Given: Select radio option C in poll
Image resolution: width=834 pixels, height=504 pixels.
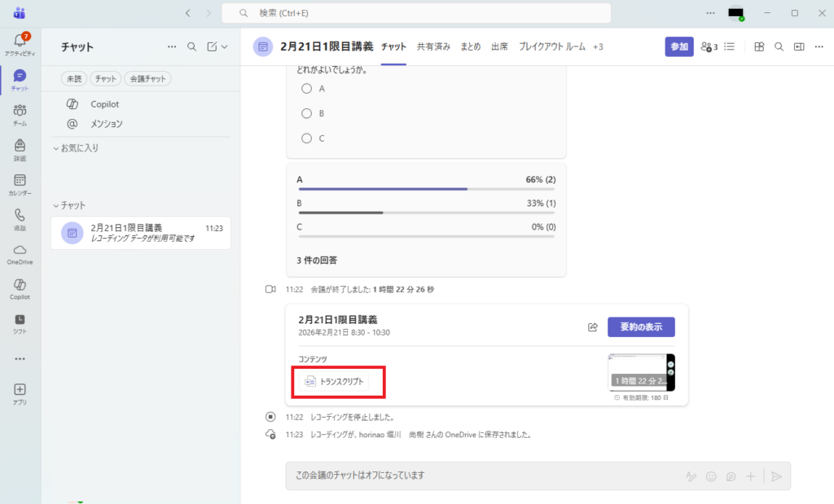Looking at the screenshot, I should tap(307, 138).
